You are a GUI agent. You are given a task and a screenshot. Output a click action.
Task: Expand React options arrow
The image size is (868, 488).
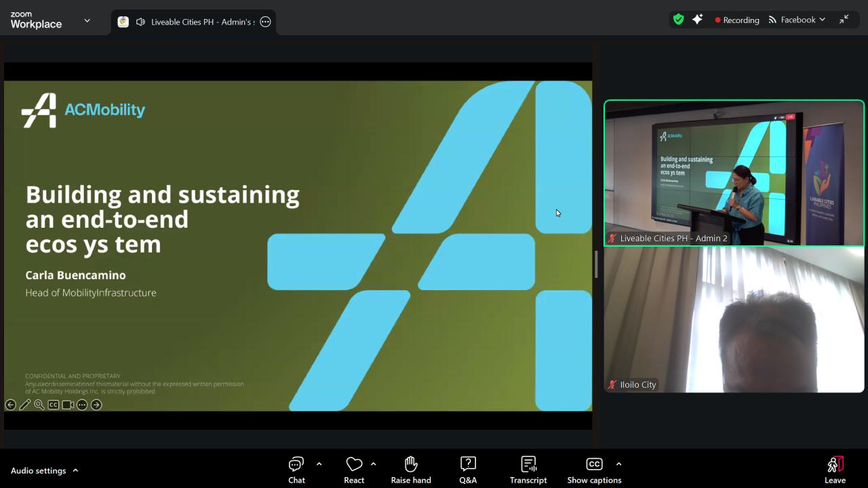[x=373, y=464]
